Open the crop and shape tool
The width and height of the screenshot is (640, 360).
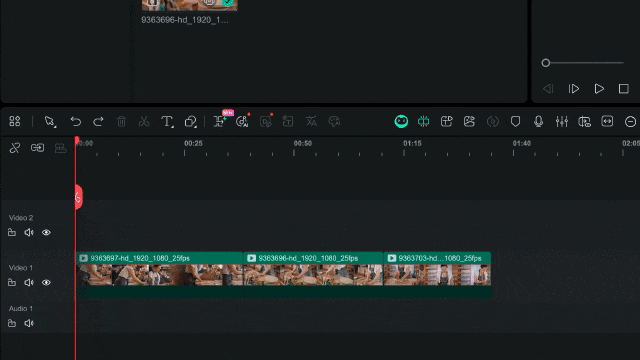click(191, 121)
